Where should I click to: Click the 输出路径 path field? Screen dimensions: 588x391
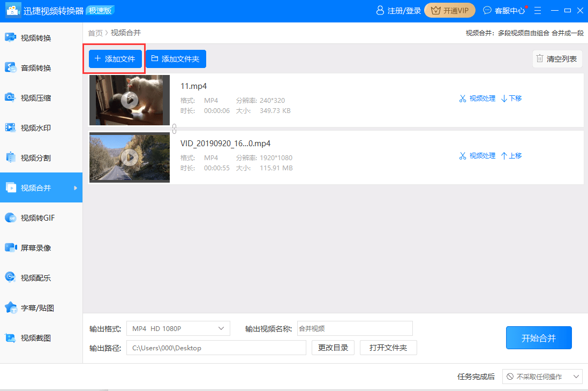[216, 348]
